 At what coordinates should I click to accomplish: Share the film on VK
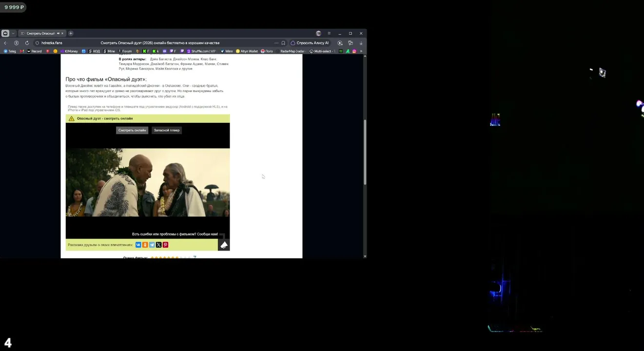point(138,245)
